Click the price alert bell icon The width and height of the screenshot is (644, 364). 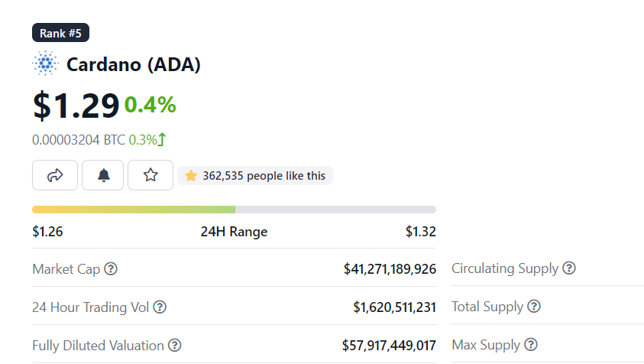(x=102, y=175)
